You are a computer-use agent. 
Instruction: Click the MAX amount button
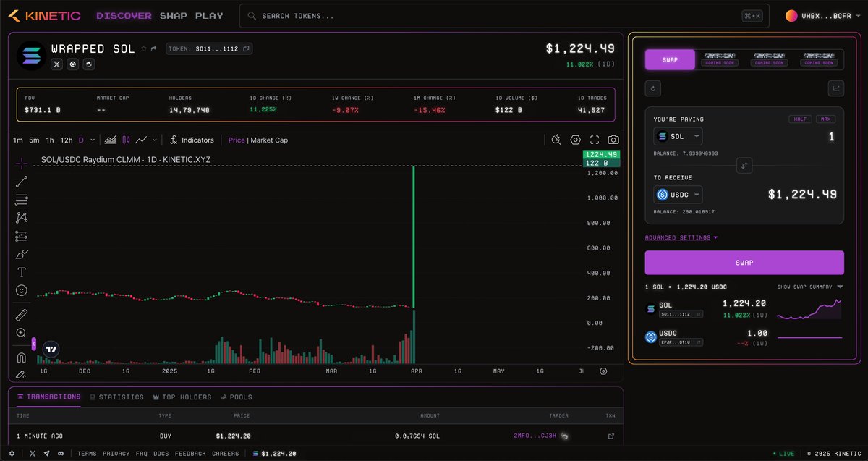(x=826, y=119)
